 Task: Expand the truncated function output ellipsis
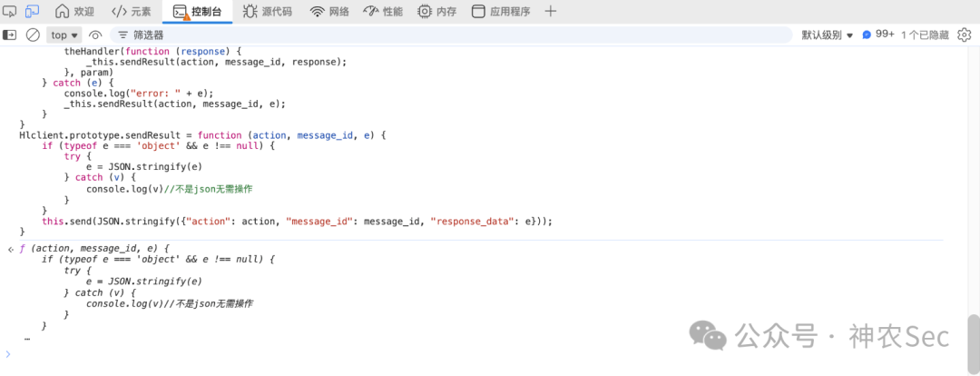click(27, 339)
